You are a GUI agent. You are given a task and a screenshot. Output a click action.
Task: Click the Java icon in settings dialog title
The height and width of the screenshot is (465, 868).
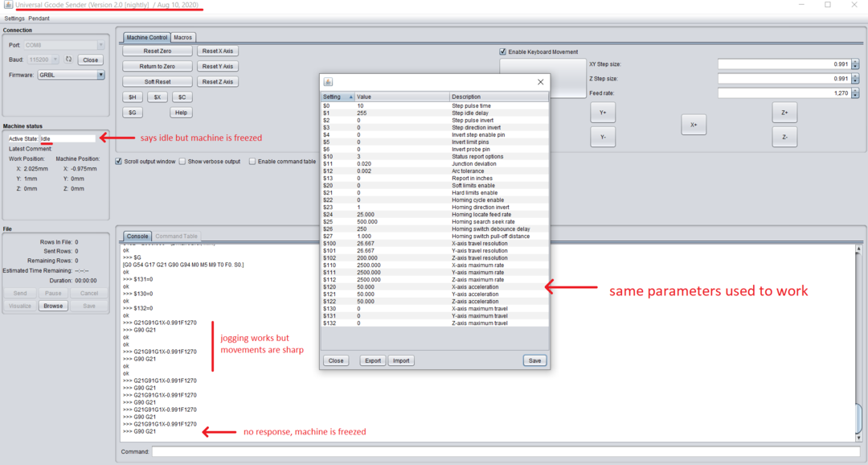coord(328,82)
